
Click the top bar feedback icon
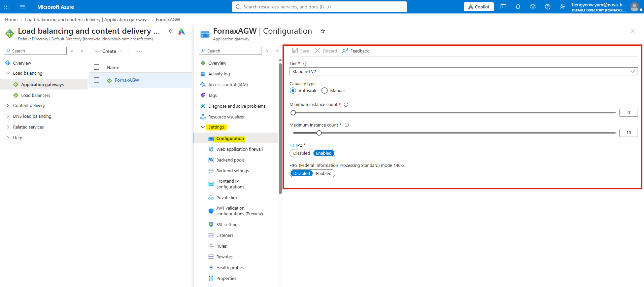point(563,7)
